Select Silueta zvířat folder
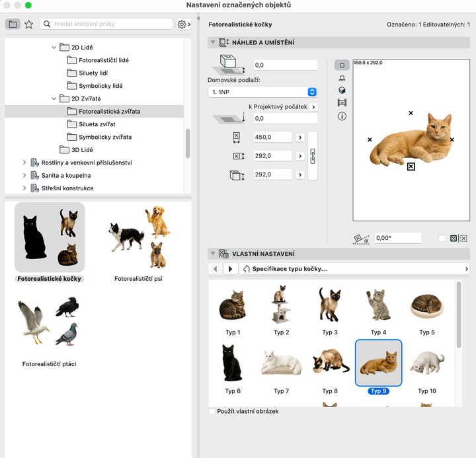Viewport: 476px width, 458px height. (91, 124)
